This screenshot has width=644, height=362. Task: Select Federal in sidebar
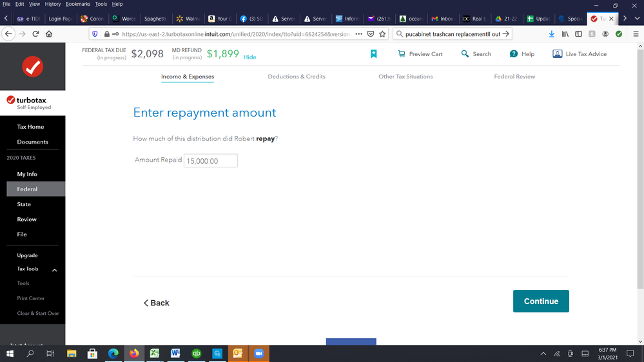coord(35,189)
